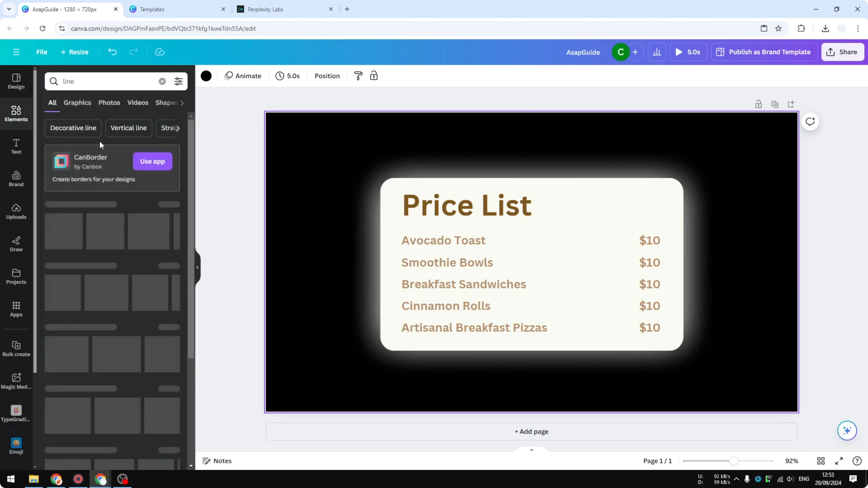Click the 92% zoom level value
868x488 pixels.
tap(792, 461)
